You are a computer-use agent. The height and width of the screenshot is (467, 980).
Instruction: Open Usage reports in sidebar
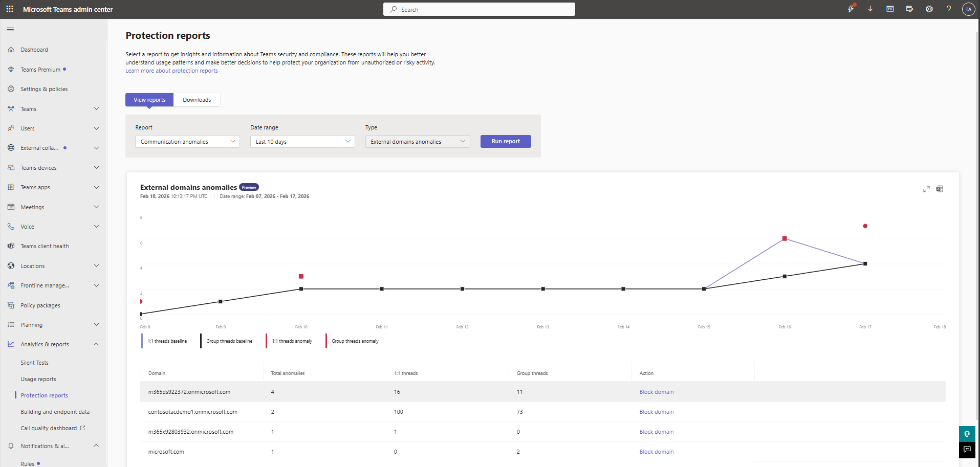38,379
